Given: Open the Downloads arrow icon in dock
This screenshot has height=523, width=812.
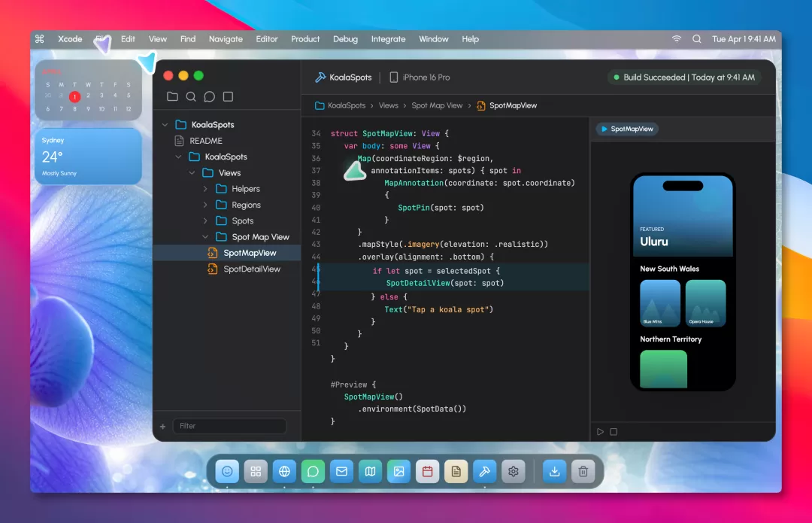Looking at the screenshot, I should tap(555, 471).
